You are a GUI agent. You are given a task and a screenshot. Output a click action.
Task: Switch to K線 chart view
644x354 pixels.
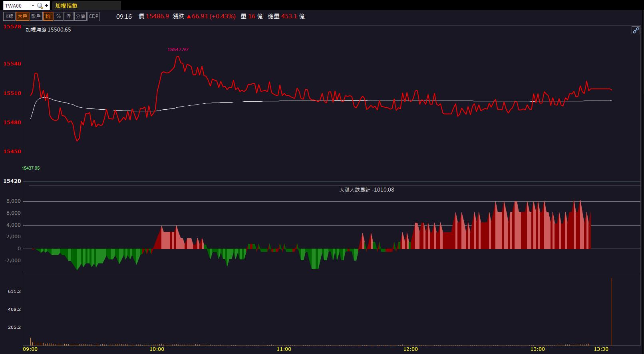pyautogui.click(x=9, y=16)
